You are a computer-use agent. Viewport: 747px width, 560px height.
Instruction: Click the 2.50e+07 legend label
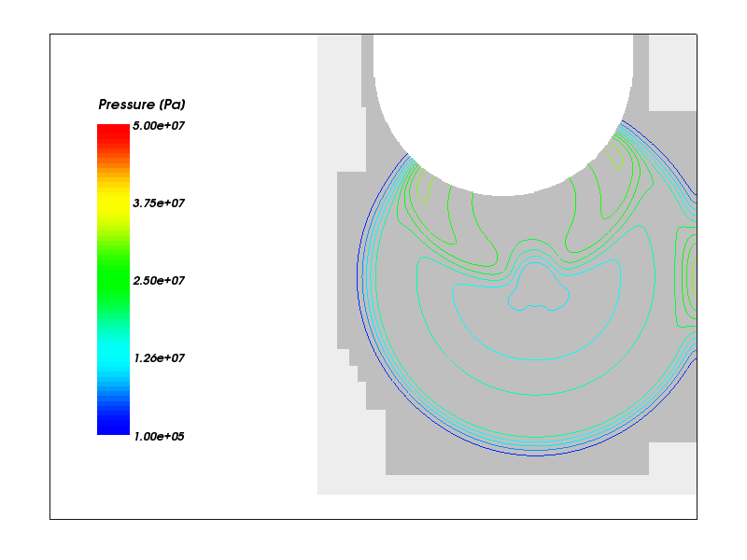tap(158, 281)
